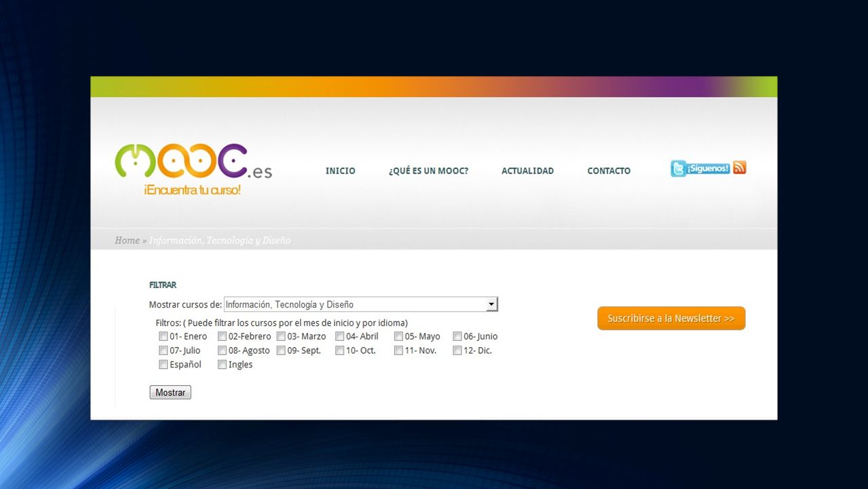
Task: Open the Twitter Síguenos icon
Action: [x=700, y=168]
